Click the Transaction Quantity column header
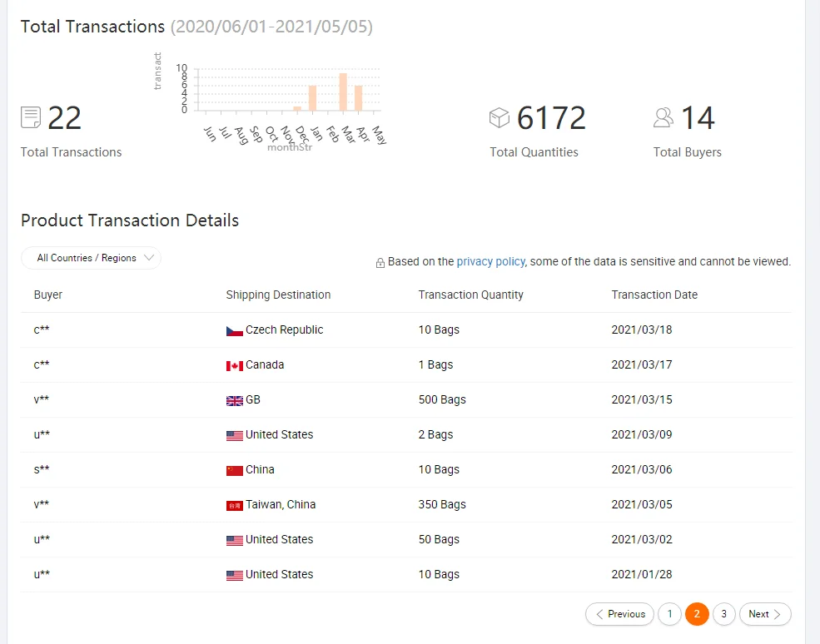Screen dimensions: 820x644 [470, 295]
